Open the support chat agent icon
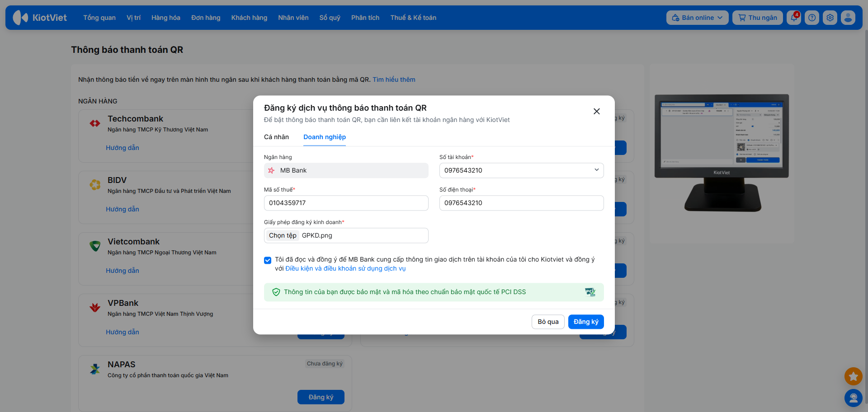 coord(853,398)
